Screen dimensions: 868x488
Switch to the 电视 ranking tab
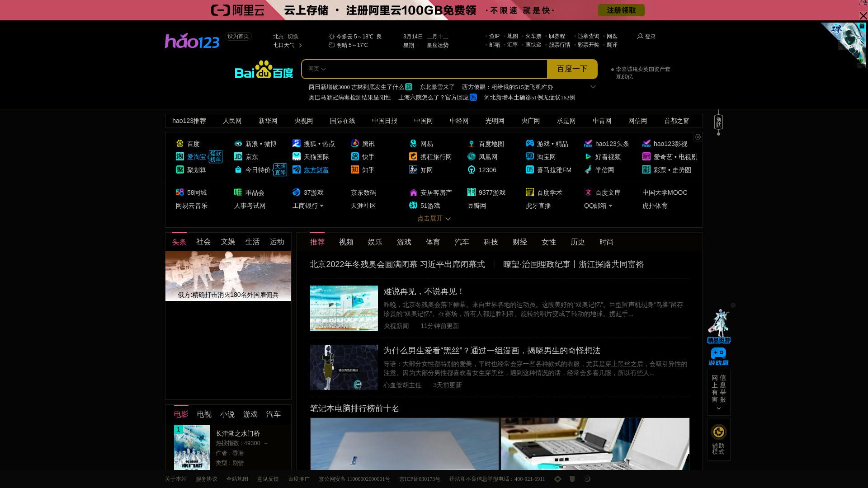click(204, 414)
